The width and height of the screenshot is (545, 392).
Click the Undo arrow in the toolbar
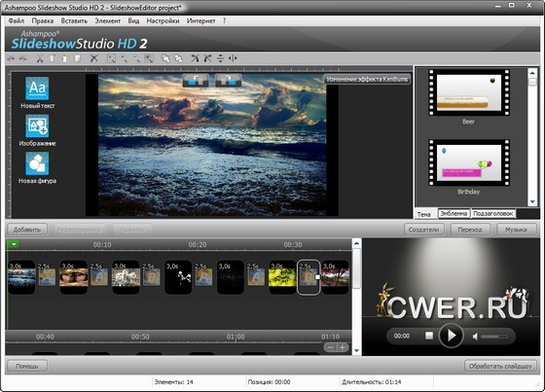(x=11, y=58)
